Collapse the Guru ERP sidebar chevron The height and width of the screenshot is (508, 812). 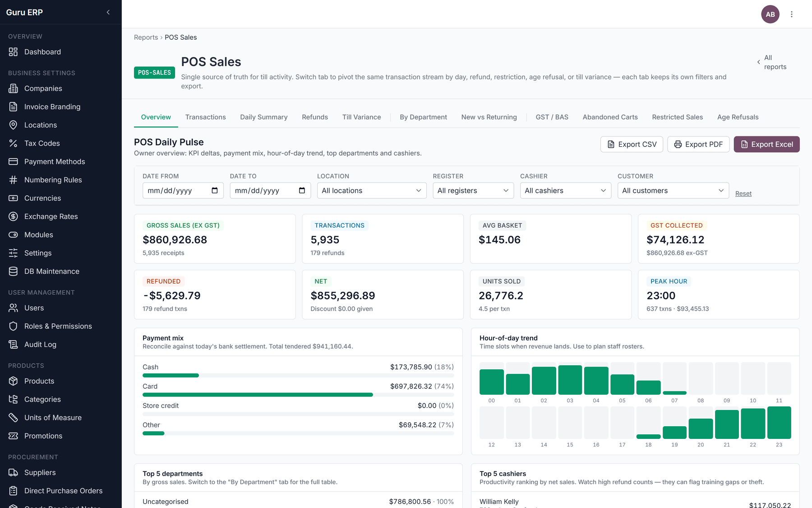click(x=108, y=12)
